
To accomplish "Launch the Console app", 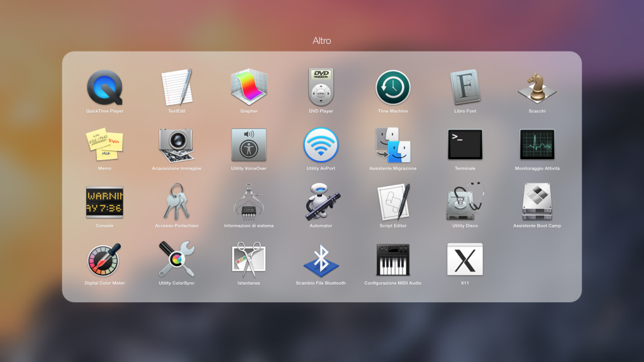I will [x=105, y=202].
